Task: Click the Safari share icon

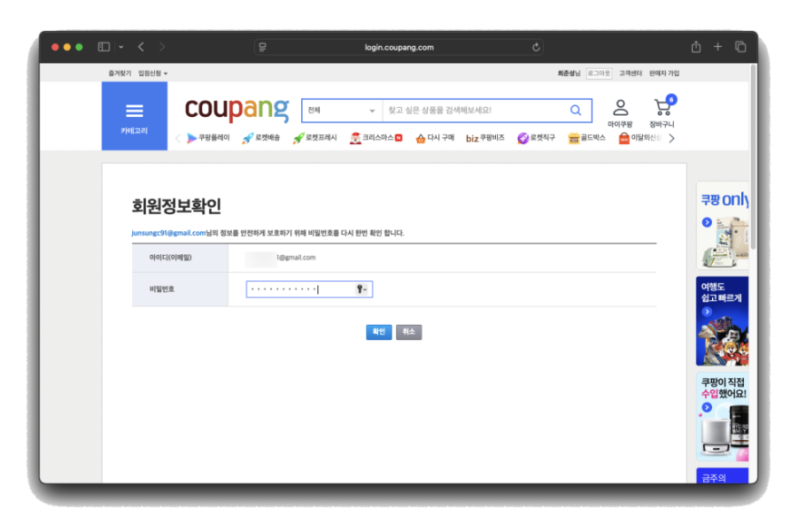Action: [x=696, y=47]
